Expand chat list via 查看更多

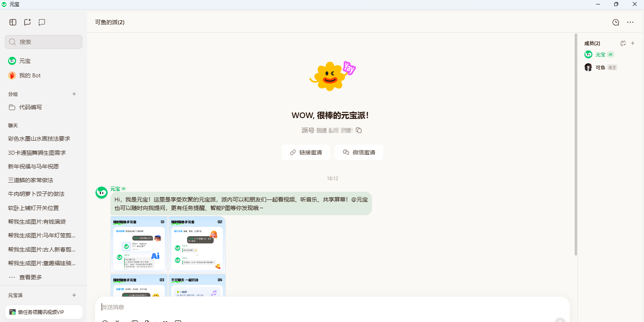tap(30, 277)
